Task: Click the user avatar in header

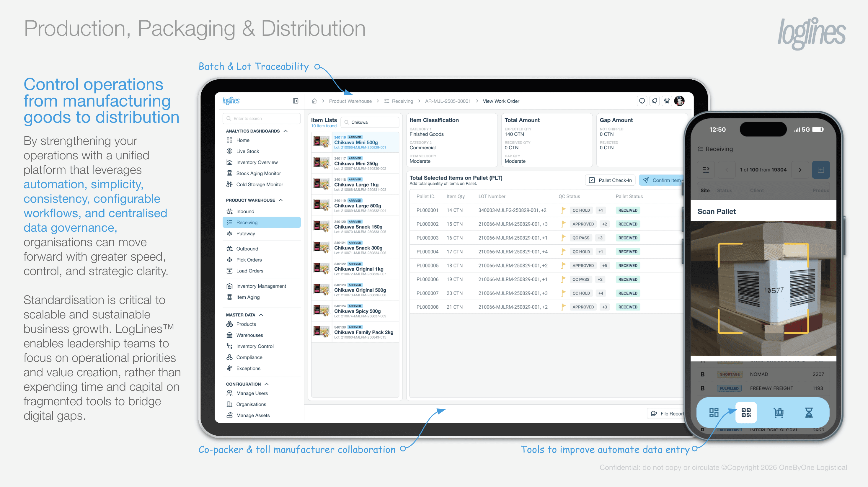Action: coord(679,101)
